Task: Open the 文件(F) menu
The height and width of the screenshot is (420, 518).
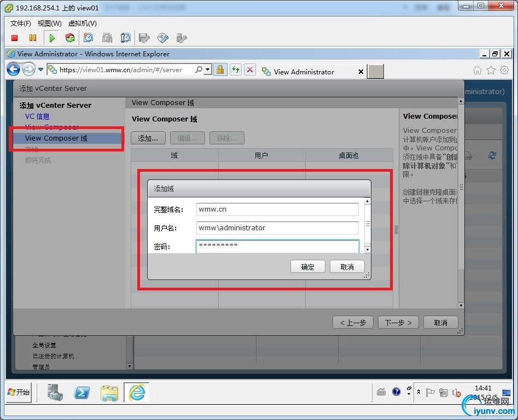Action: pos(20,24)
